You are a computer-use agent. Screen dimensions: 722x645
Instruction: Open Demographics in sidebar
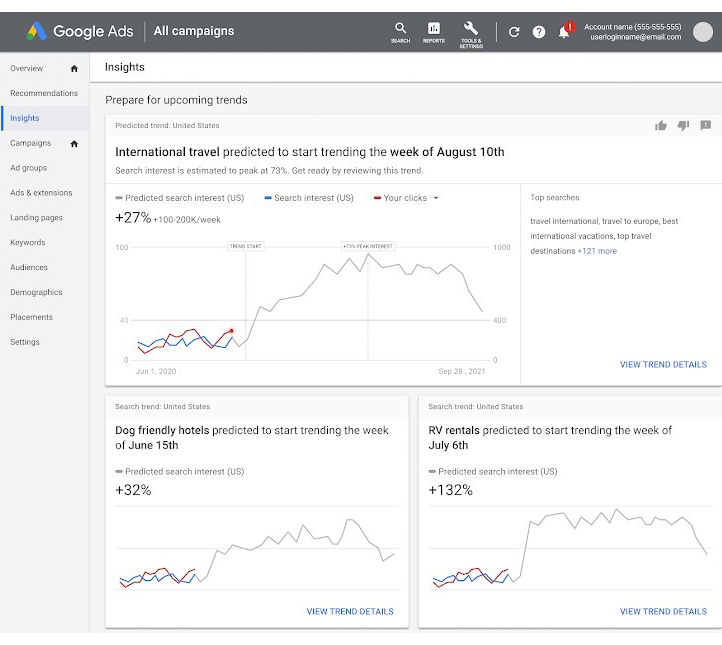click(x=36, y=292)
